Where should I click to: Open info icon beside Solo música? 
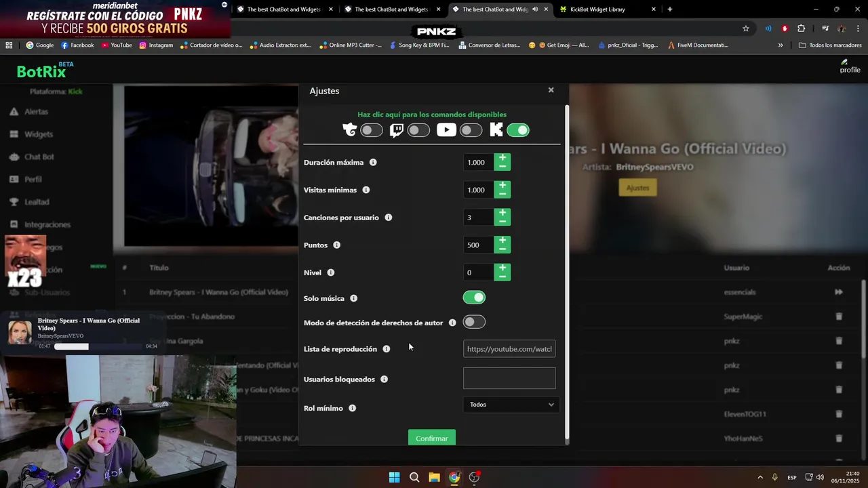tap(353, 298)
